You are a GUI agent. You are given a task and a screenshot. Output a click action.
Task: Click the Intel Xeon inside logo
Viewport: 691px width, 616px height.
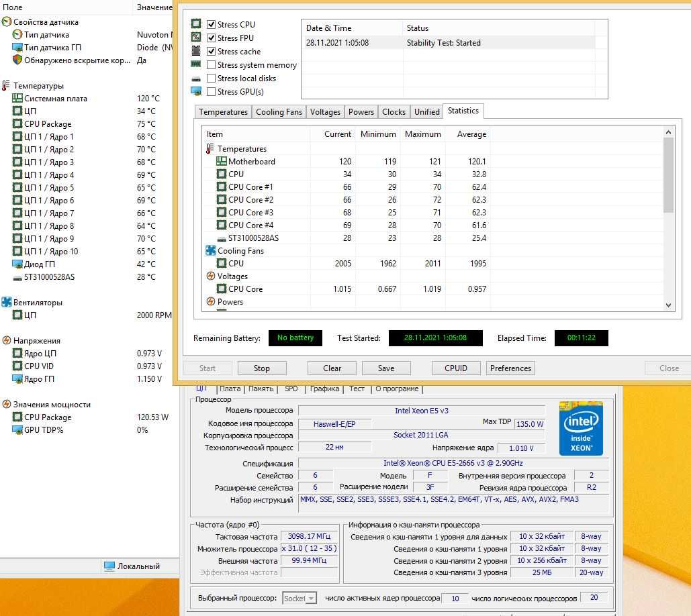point(581,428)
